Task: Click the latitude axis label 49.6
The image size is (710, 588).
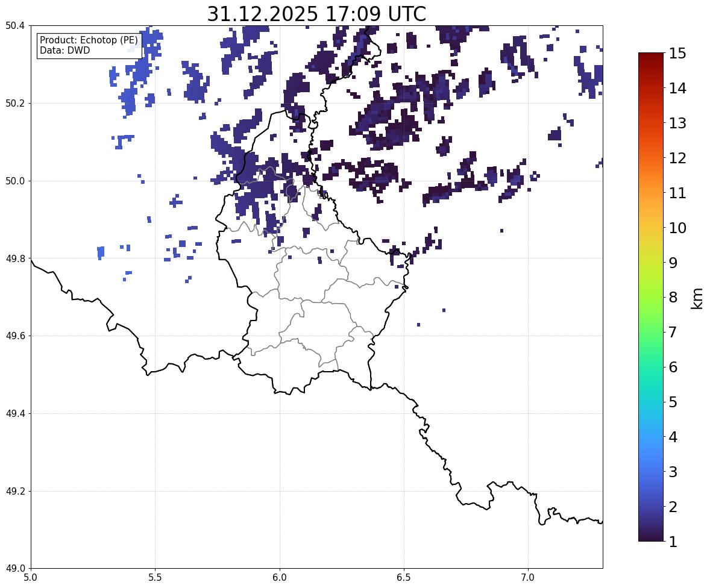Action: tap(14, 336)
